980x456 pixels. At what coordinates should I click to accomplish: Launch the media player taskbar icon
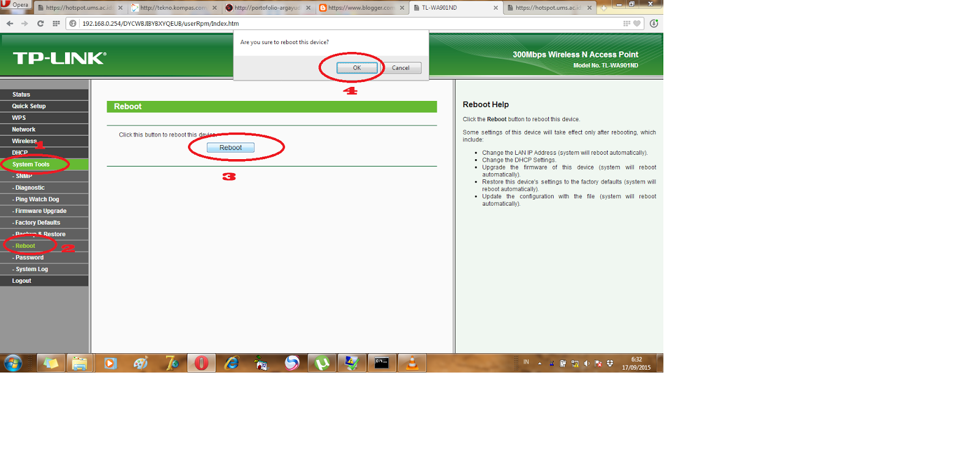point(110,363)
